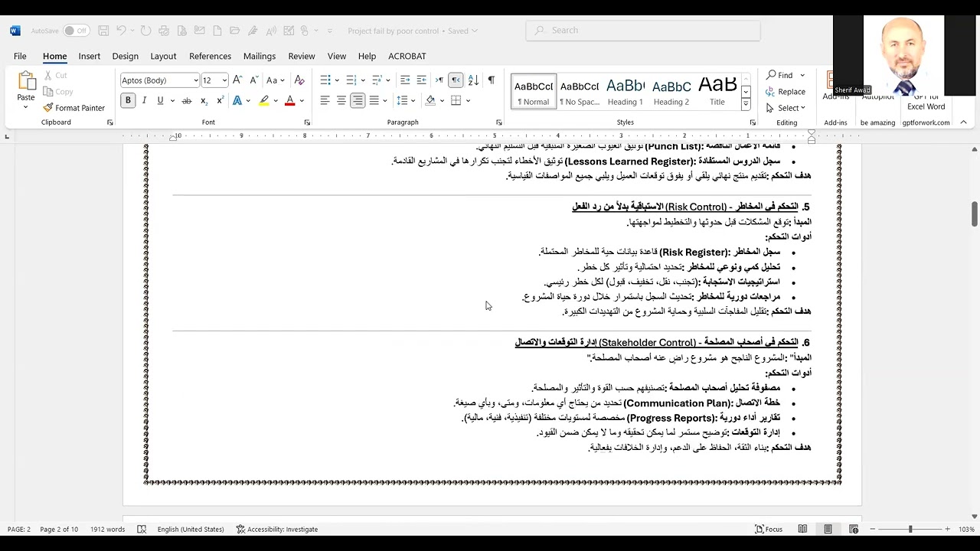Apply the Heading 1 style
Screen dimensions: 980x551
[x=626, y=92]
